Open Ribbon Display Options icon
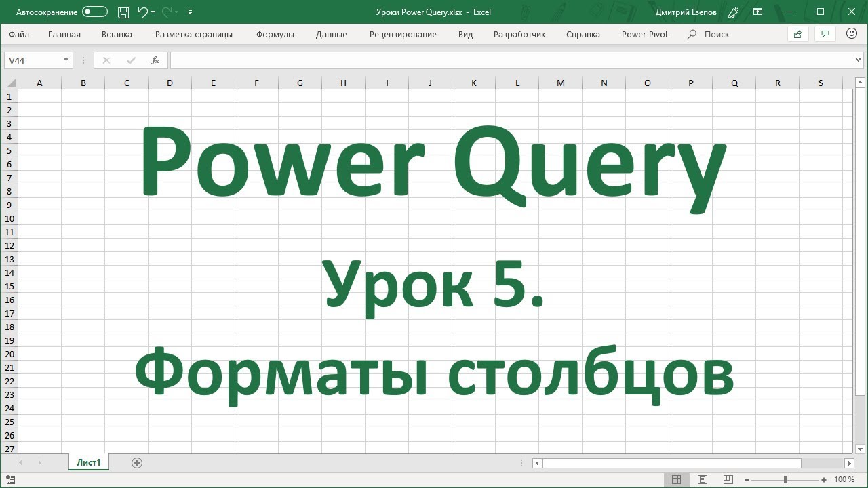The width and height of the screenshot is (868, 488). (x=757, y=12)
